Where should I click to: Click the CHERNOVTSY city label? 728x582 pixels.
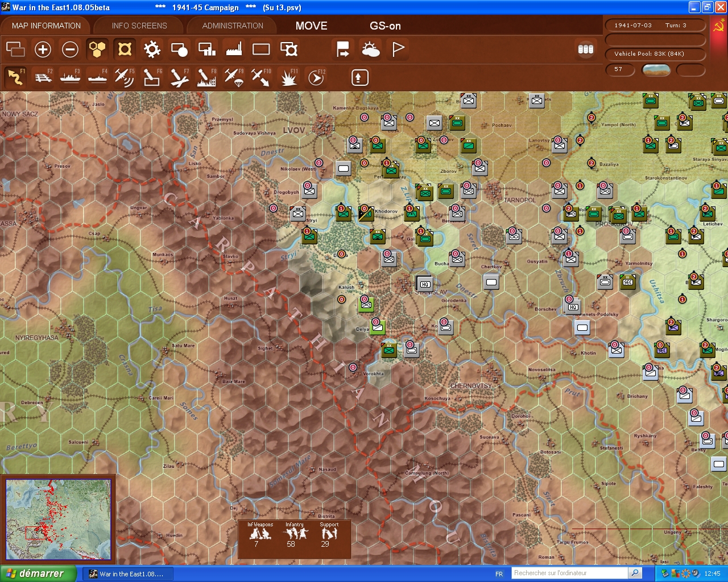(471, 386)
